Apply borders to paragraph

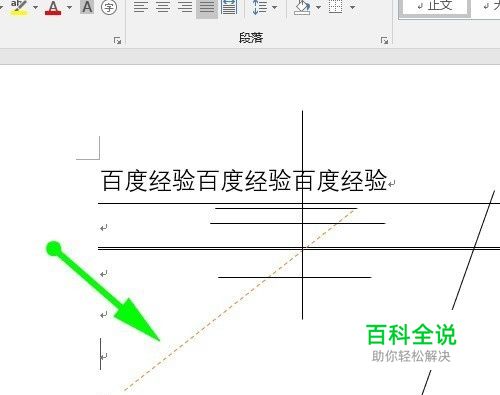point(336,7)
